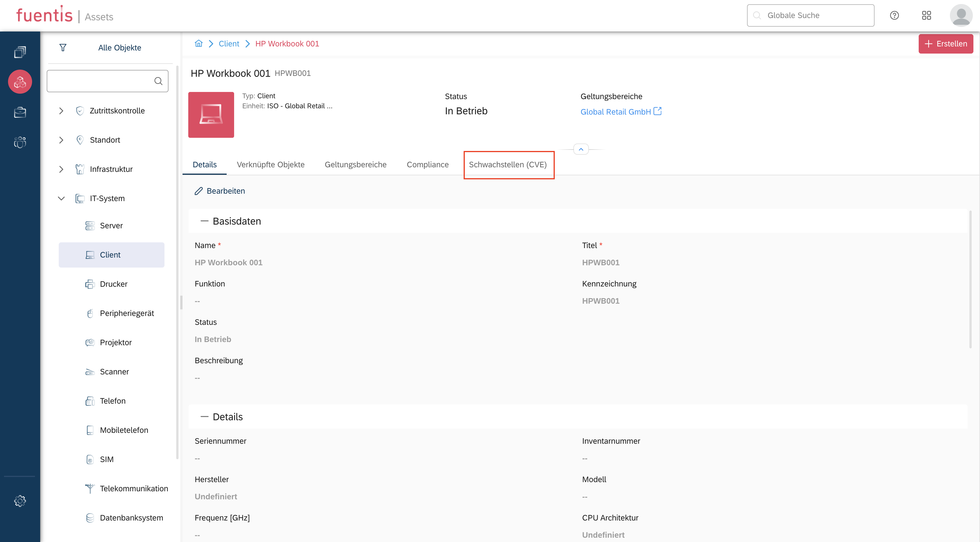Collapse the Basisdaten section
Image resolution: width=980 pixels, height=542 pixels.
coord(204,221)
